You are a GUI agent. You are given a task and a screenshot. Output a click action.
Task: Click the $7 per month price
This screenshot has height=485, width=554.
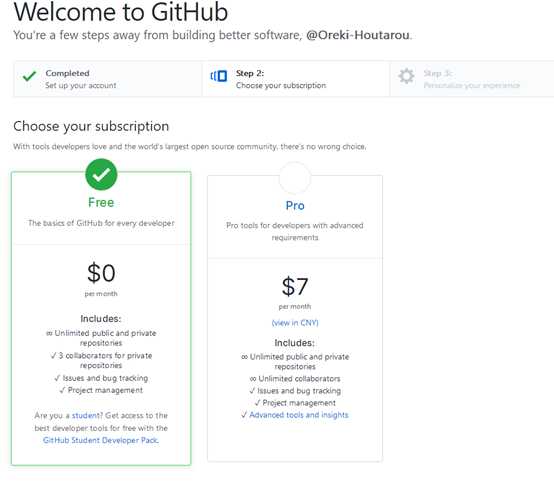click(x=295, y=292)
